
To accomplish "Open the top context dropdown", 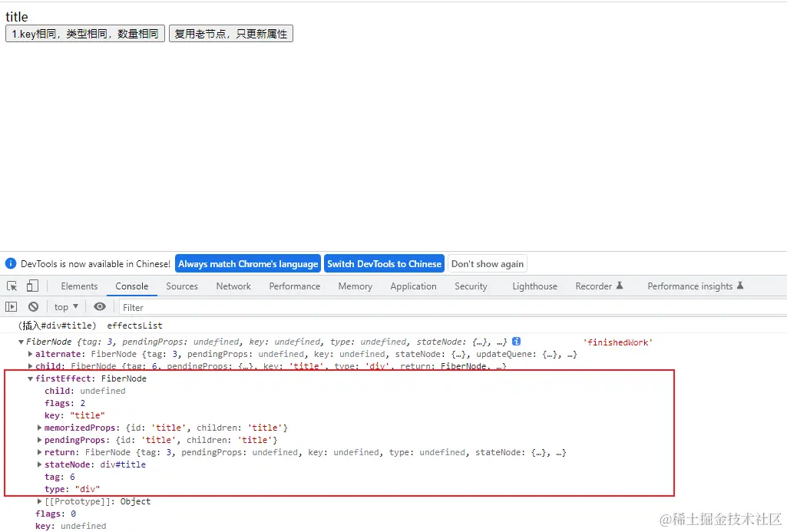I will [66, 306].
